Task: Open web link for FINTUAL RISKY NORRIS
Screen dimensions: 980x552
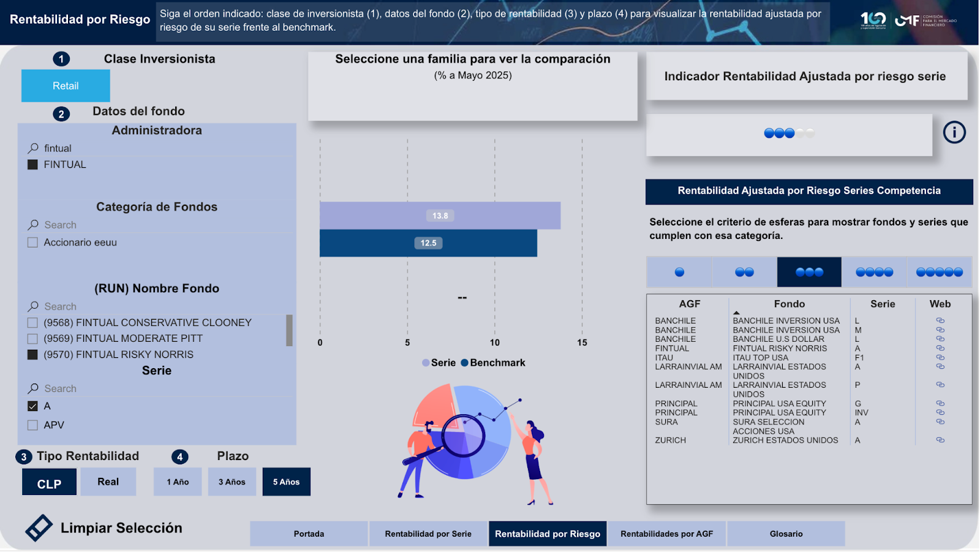Action: click(x=940, y=348)
